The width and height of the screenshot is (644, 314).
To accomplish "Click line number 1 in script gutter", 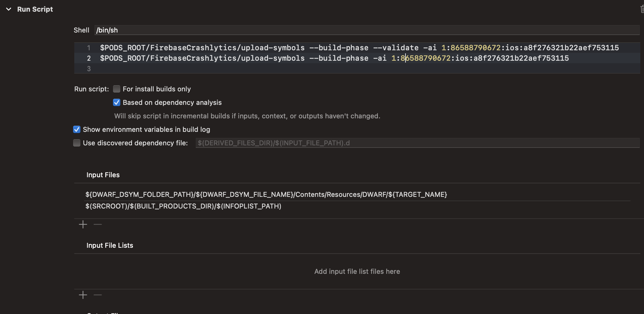I will click(89, 48).
